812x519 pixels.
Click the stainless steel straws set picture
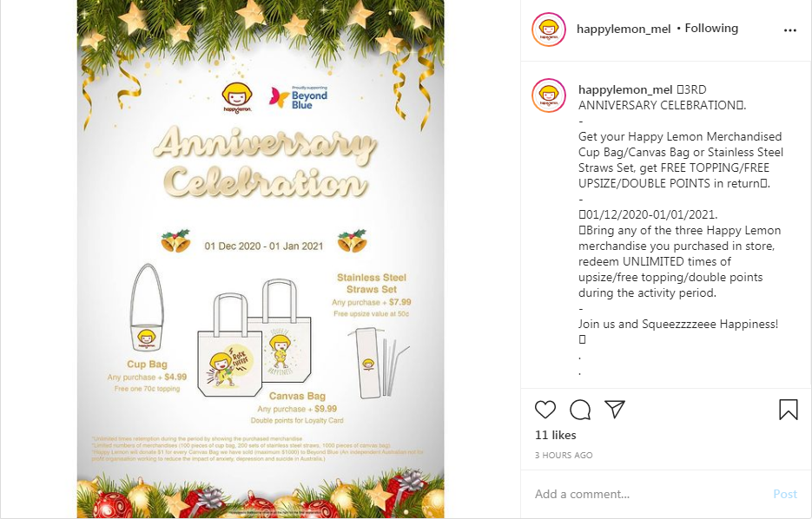coord(378,361)
